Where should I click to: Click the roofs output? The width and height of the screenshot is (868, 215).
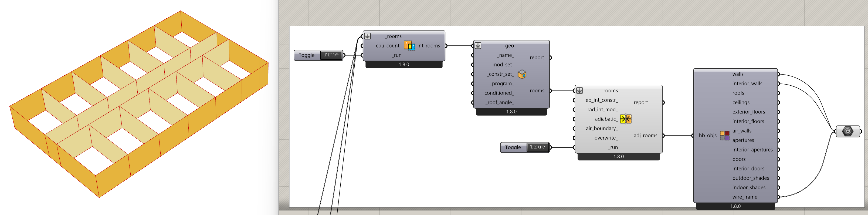tap(738, 93)
